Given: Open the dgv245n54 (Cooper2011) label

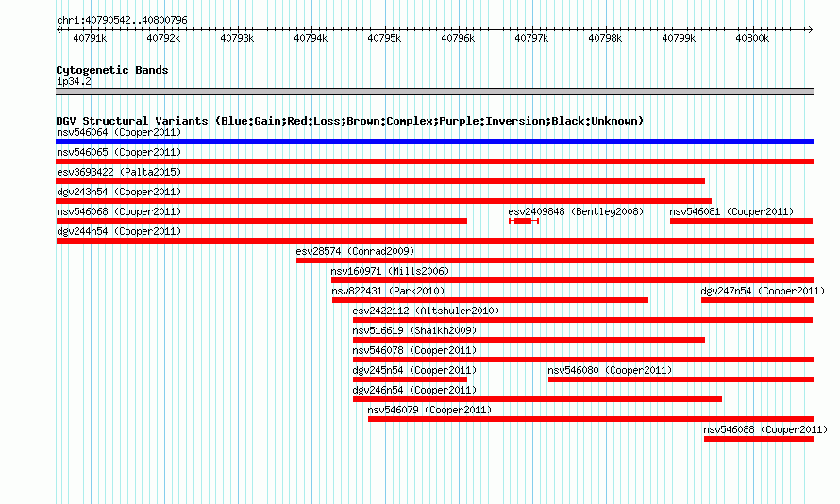Looking at the screenshot, I should [414, 370].
